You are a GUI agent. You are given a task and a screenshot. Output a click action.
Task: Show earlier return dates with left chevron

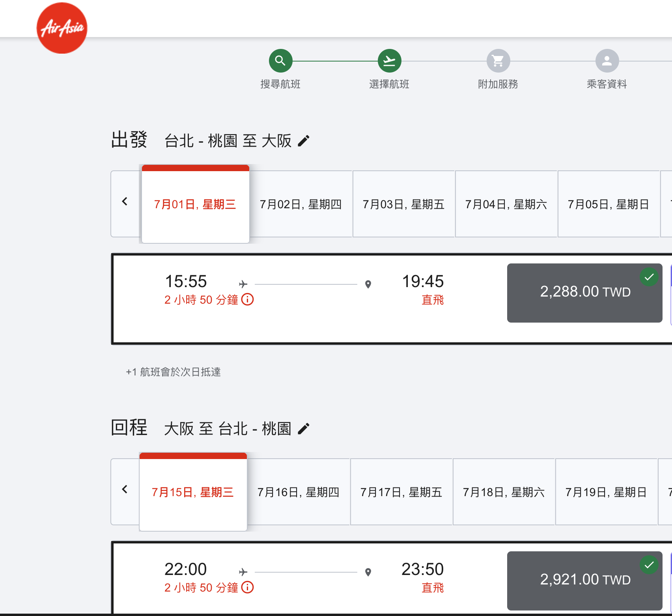(x=125, y=489)
